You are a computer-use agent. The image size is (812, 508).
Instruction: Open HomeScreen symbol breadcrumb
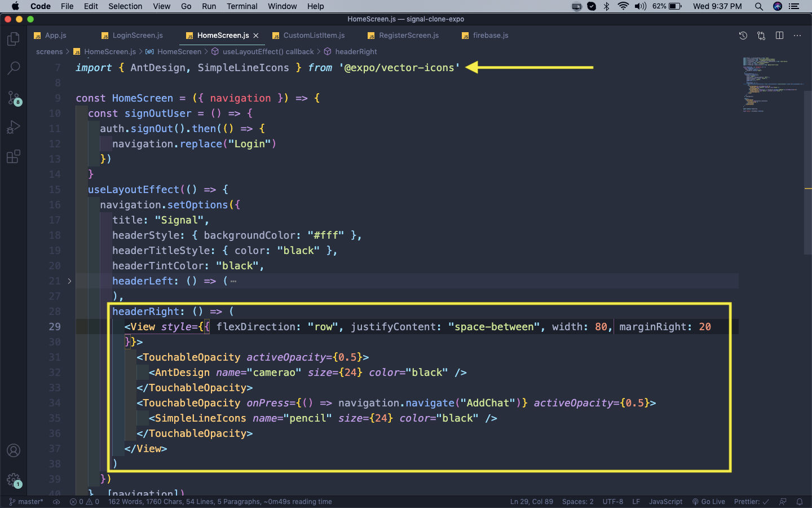pos(174,52)
